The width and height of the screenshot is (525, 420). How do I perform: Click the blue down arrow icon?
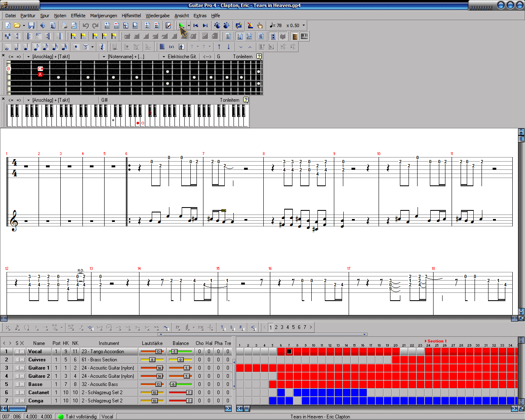point(228,47)
